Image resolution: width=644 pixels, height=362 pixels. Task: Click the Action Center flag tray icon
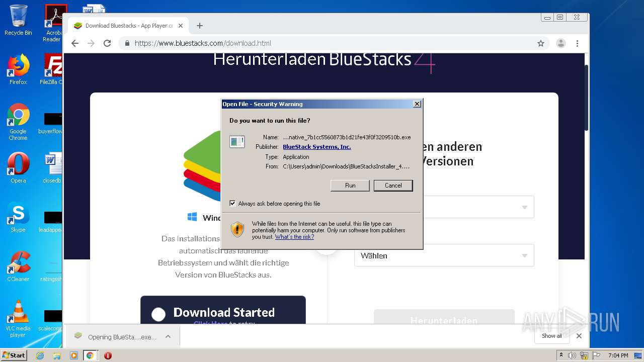tap(596, 355)
